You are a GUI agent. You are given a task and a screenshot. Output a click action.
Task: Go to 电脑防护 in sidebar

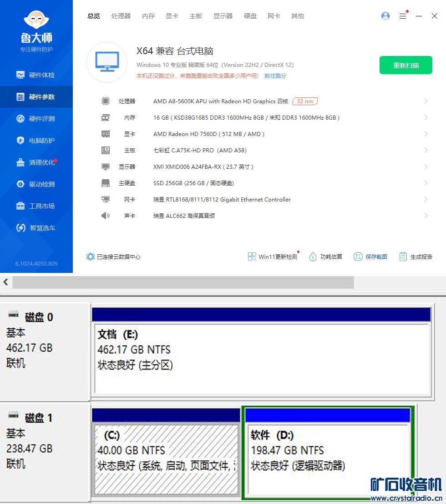click(x=35, y=141)
